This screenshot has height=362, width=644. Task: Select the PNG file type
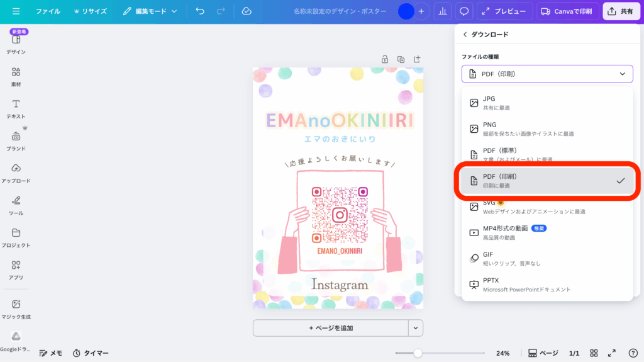click(547, 129)
